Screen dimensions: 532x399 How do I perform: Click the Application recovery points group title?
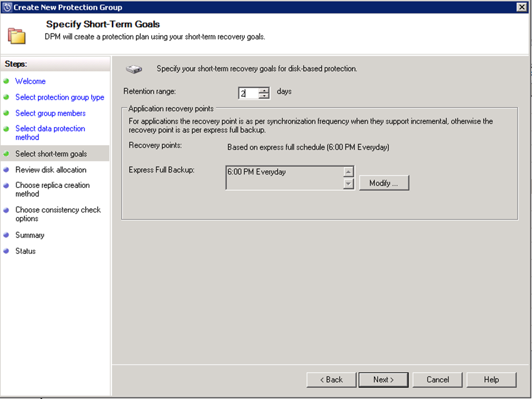171,108
